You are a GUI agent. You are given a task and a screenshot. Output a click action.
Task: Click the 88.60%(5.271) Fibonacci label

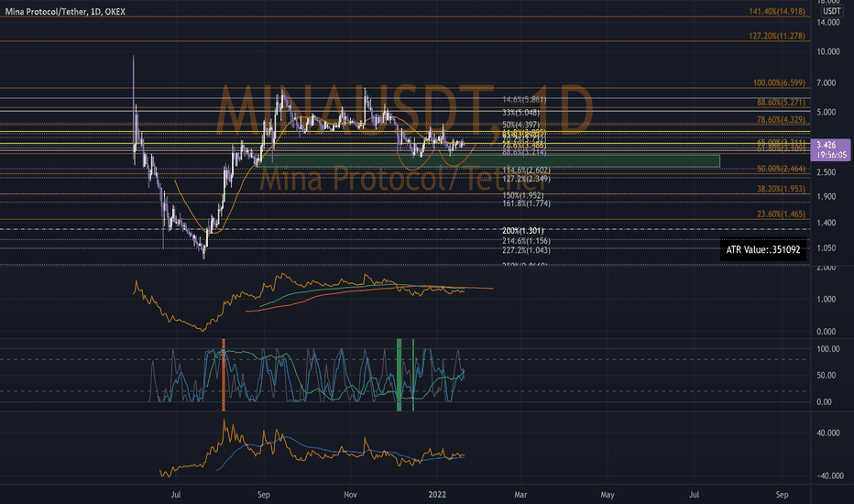click(781, 102)
